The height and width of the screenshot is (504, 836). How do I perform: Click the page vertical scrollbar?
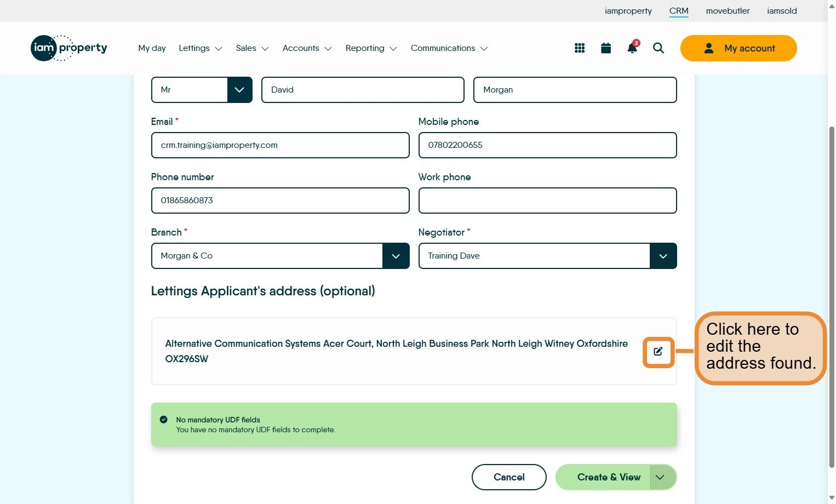pyautogui.click(x=832, y=296)
